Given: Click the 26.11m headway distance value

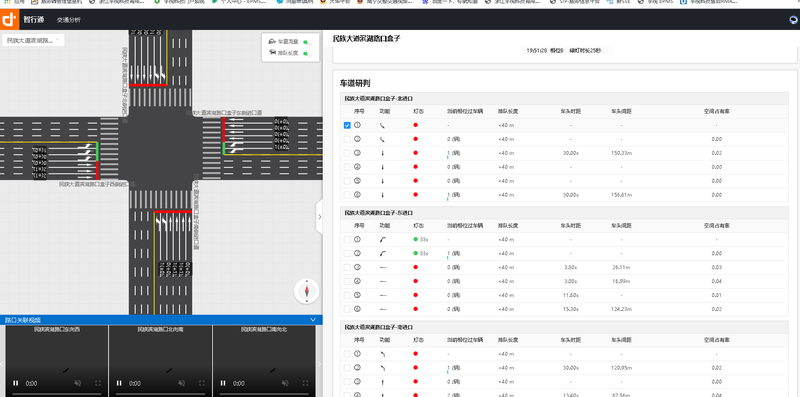Looking at the screenshot, I should point(621,267).
